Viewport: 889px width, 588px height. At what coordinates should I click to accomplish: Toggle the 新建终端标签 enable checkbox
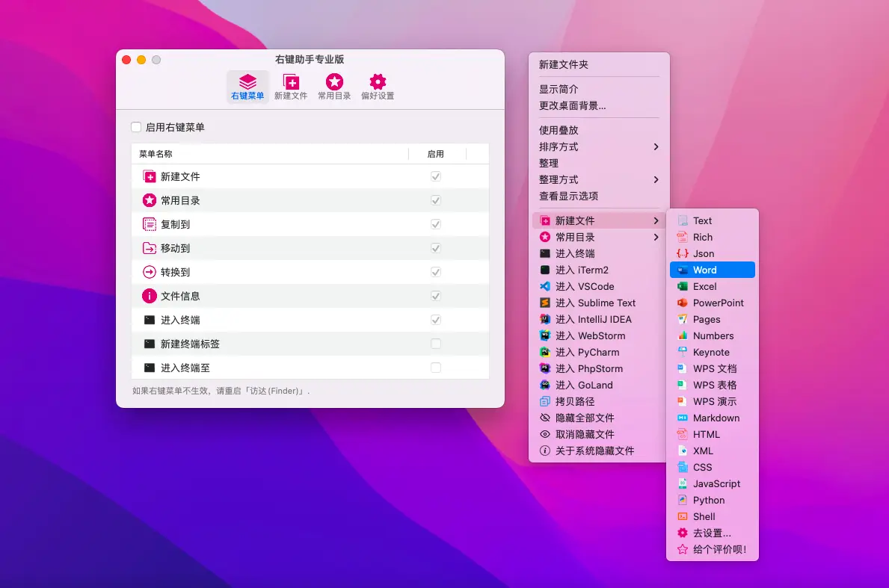tap(436, 344)
